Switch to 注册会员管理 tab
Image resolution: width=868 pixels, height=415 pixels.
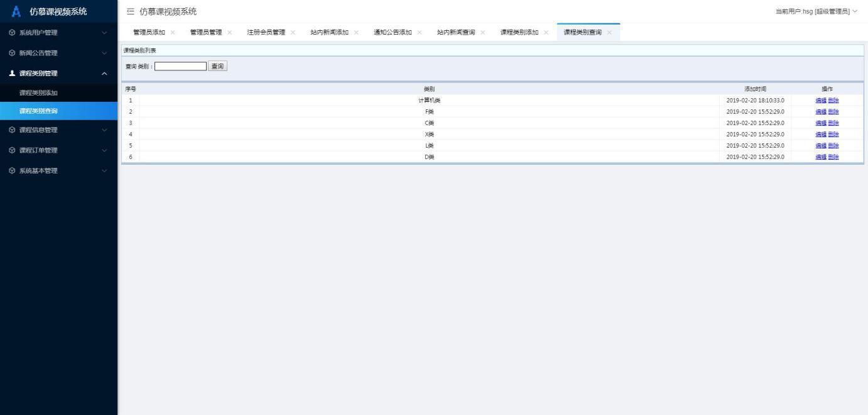click(x=266, y=33)
